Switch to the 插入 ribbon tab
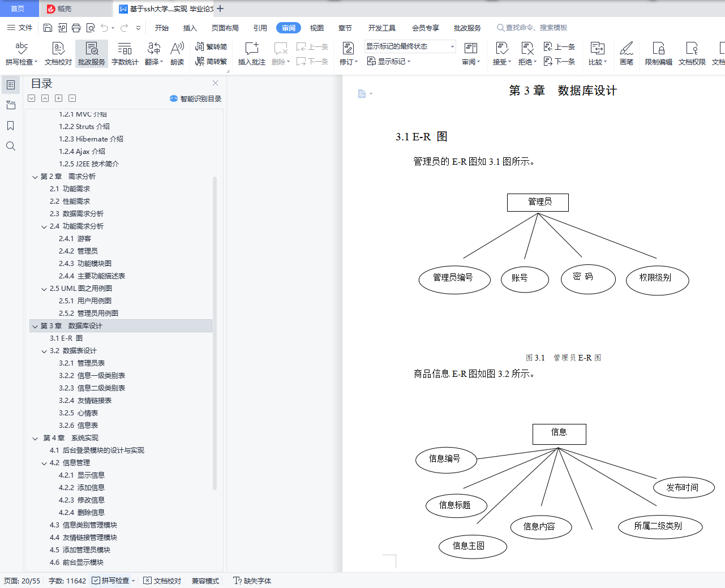Image resolution: width=725 pixels, height=588 pixels. (190, 28)
